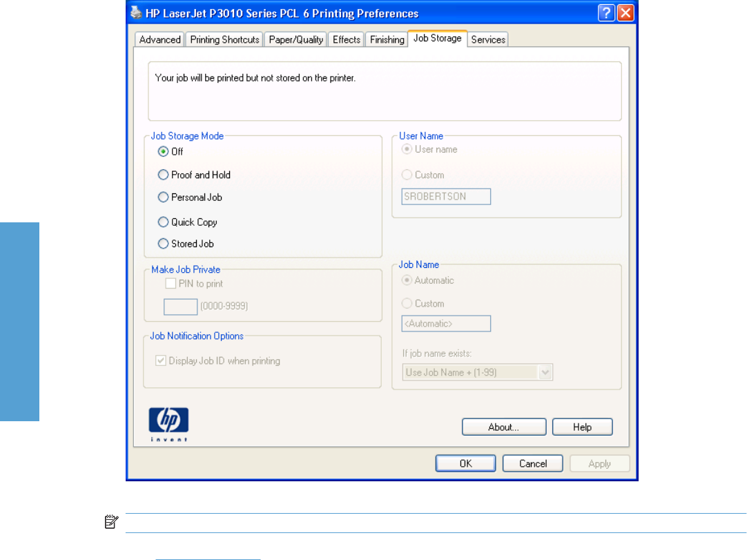Click the job status description text
The width and height of the screenshot is (747, 560).
[255, 78]
